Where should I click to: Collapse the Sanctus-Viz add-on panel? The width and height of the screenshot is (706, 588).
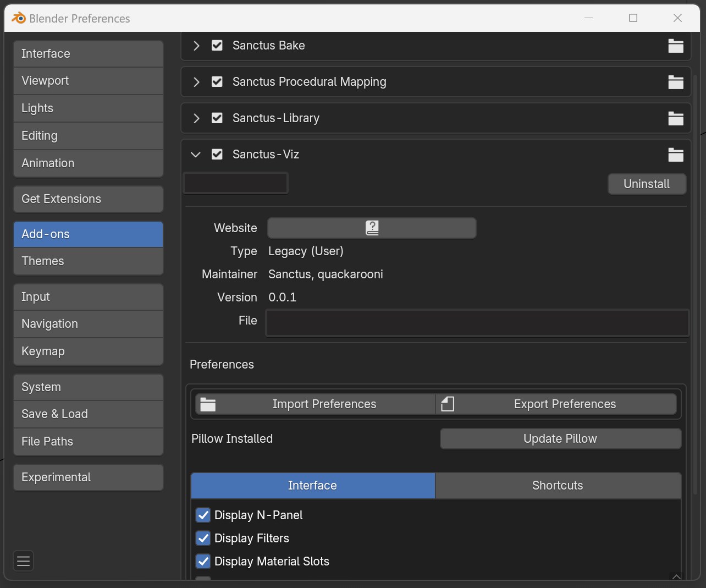click(x=196, y=155)
